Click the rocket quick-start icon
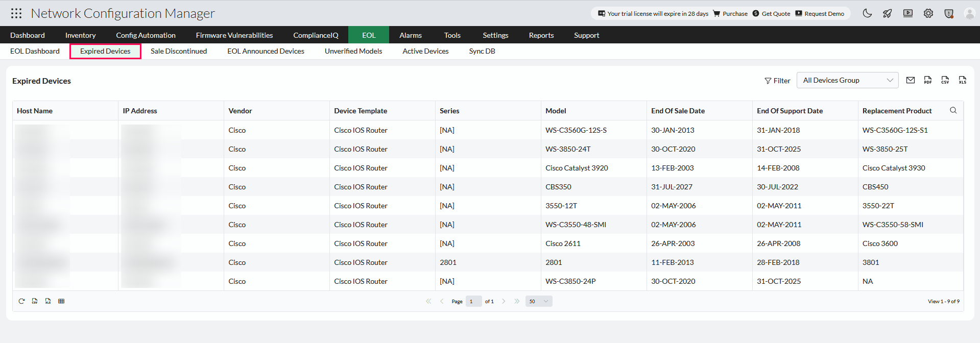 click(888, 13)
